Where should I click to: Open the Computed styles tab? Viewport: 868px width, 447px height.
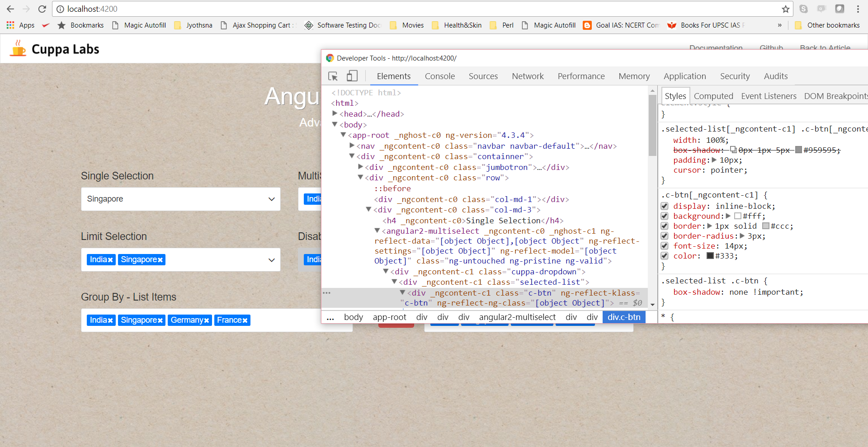[x=713, y=96]
